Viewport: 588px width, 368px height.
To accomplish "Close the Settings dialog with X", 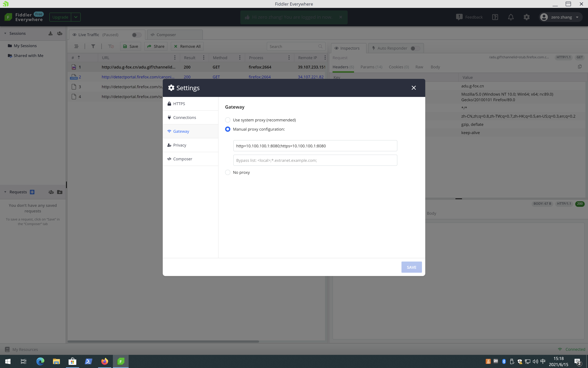I will pos(414,88).
